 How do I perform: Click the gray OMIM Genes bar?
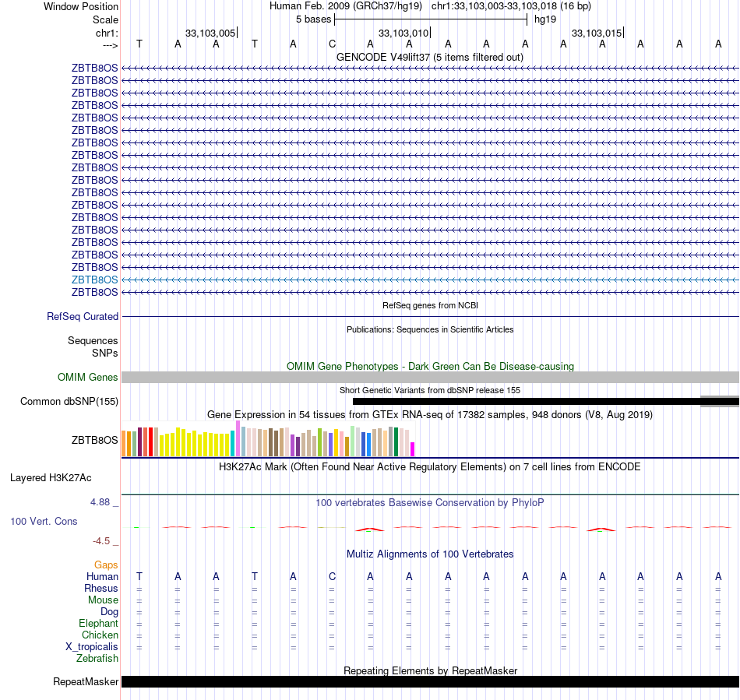click(x=430, y=378)
